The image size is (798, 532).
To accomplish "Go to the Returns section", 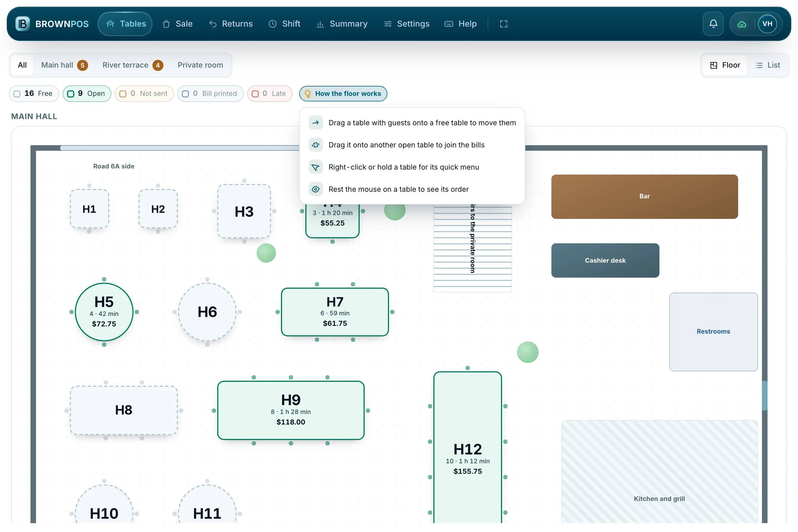I will coord(231,24).
